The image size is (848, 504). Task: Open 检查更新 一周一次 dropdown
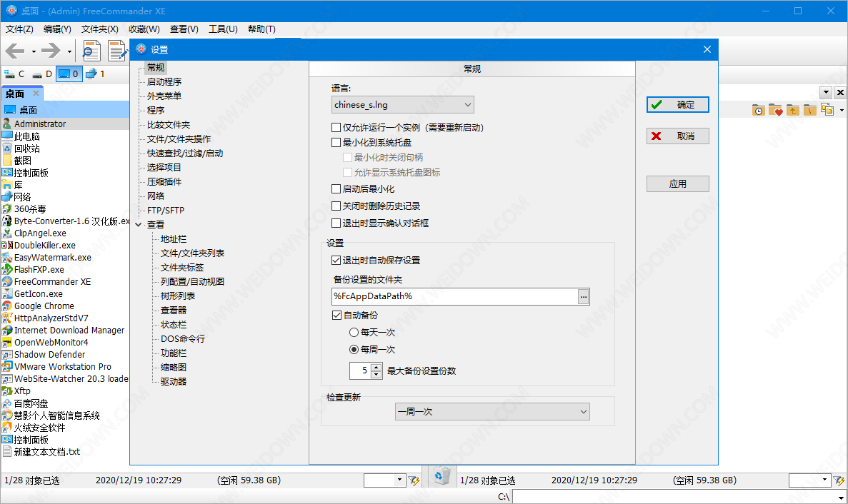[492, 412]
